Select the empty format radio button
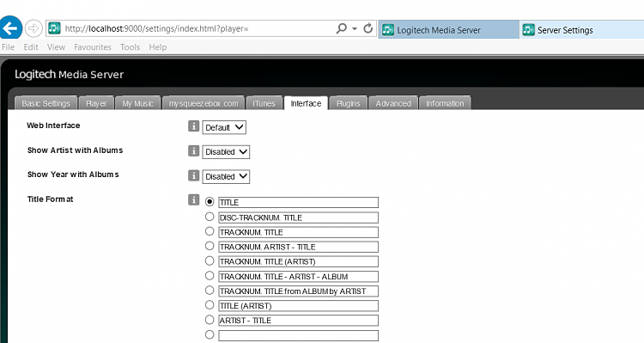This screenshot has width=644, height=343. tap(210, 334)
